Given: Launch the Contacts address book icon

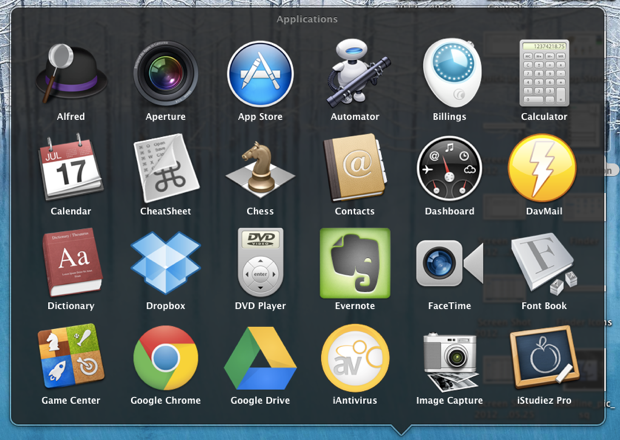Looking at the screenshot, I should tap(355, 167).
